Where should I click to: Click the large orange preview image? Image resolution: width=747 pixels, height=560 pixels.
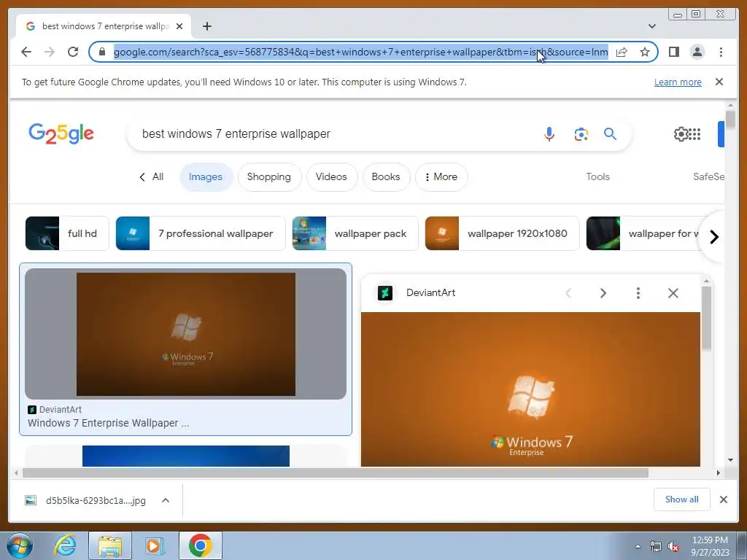[530, 389]
